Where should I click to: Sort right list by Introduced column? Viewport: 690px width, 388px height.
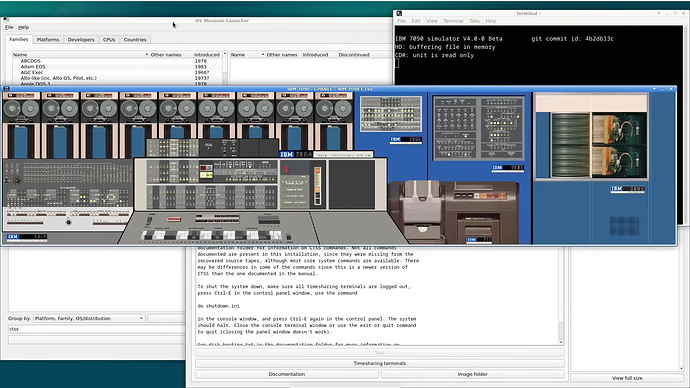pos(315,55)
